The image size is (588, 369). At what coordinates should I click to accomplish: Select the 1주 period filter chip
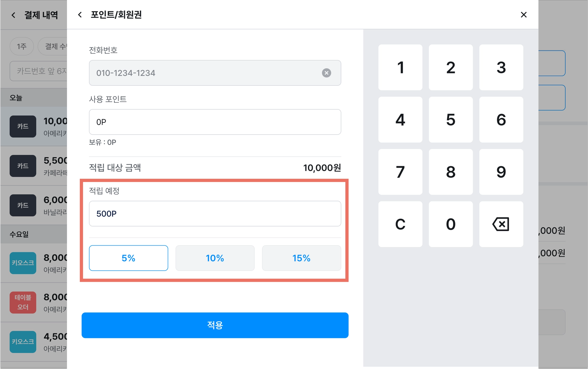click(22, 46)
